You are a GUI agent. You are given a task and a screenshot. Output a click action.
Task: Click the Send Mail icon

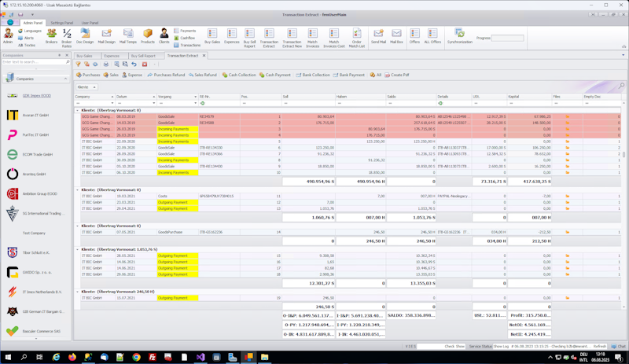pos(378,36)
